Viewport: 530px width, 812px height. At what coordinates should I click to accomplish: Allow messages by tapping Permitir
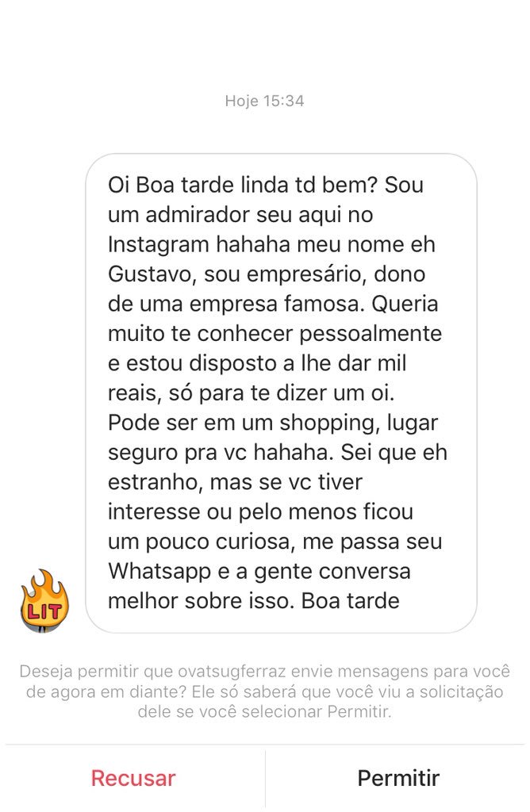click(x=398, y=779)
